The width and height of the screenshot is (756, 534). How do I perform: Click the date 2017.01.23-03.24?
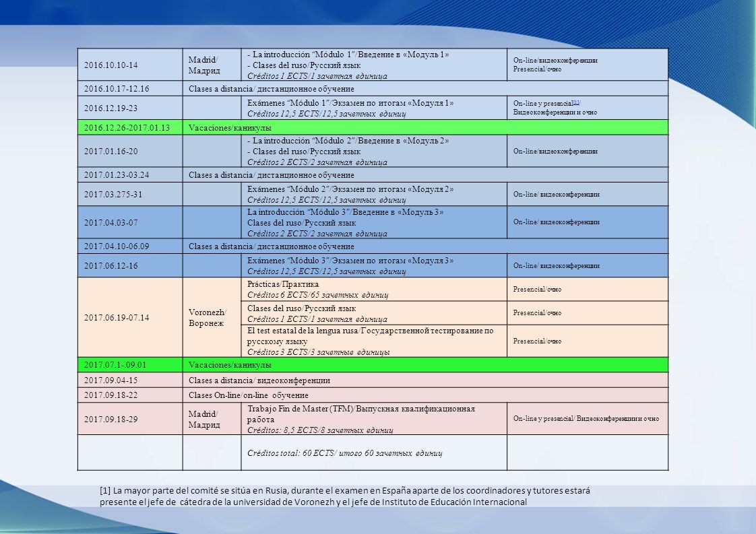[117, 175]
